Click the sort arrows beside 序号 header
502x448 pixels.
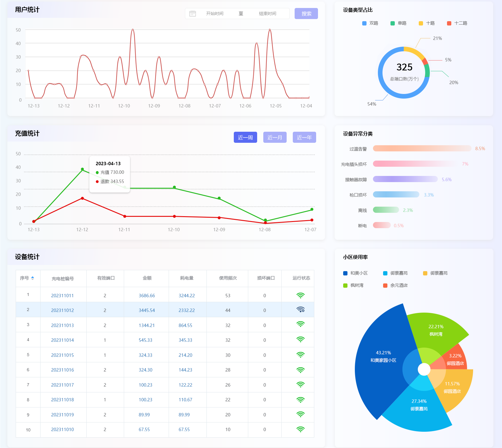point(33,278)
